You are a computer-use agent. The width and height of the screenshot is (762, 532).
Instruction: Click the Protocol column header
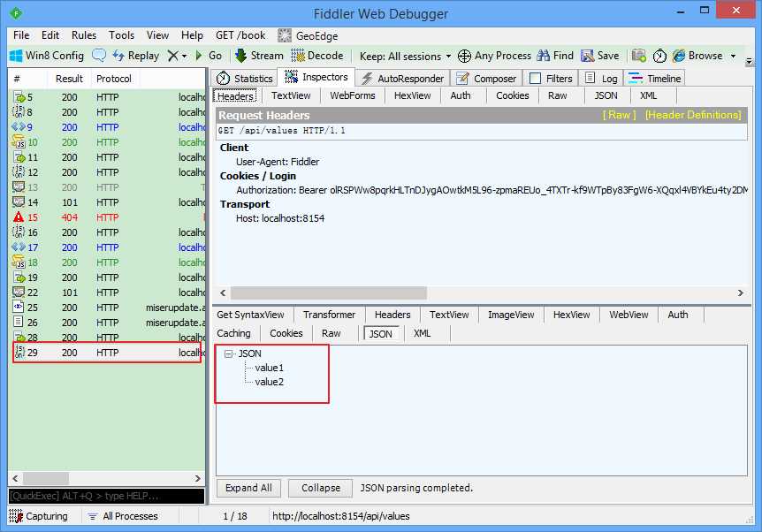(114, 79)
